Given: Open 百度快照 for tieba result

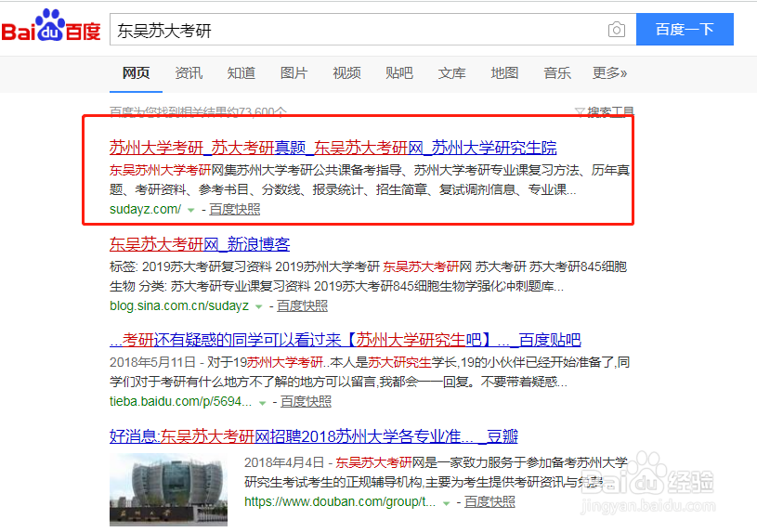Looking at the screenshot, I should (306, 401).
